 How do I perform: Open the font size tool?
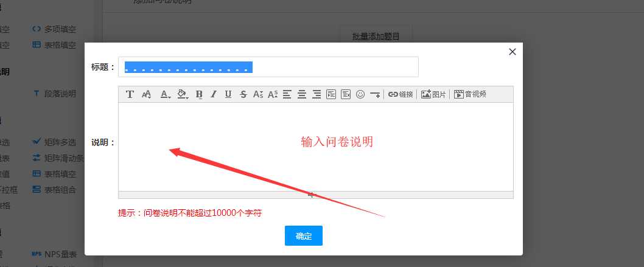tap(146, 94)
